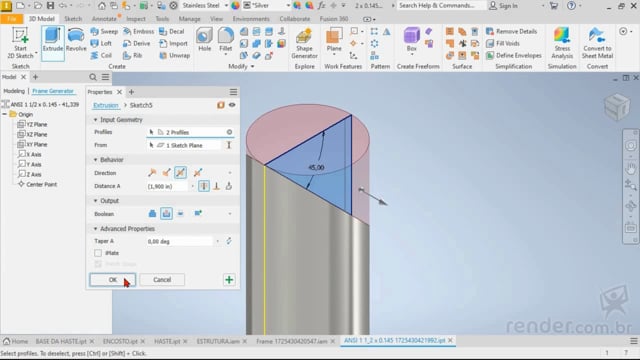Viewport: 640px width, 360px height.
Task: Select the Cut boolean option
Action: 167,213
